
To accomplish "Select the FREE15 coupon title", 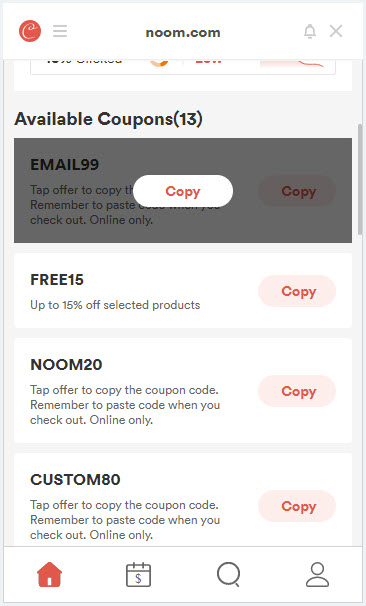I will [57, 280].
